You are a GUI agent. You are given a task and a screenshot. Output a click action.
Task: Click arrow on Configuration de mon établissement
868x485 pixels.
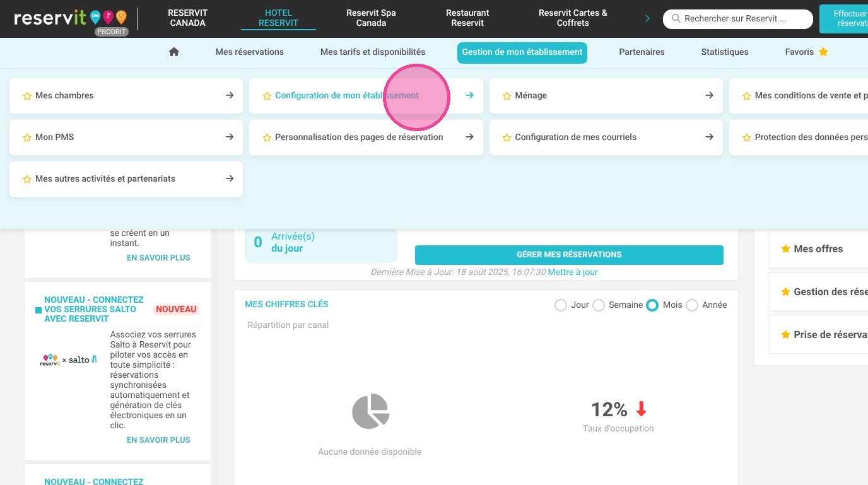pos(469,95)
